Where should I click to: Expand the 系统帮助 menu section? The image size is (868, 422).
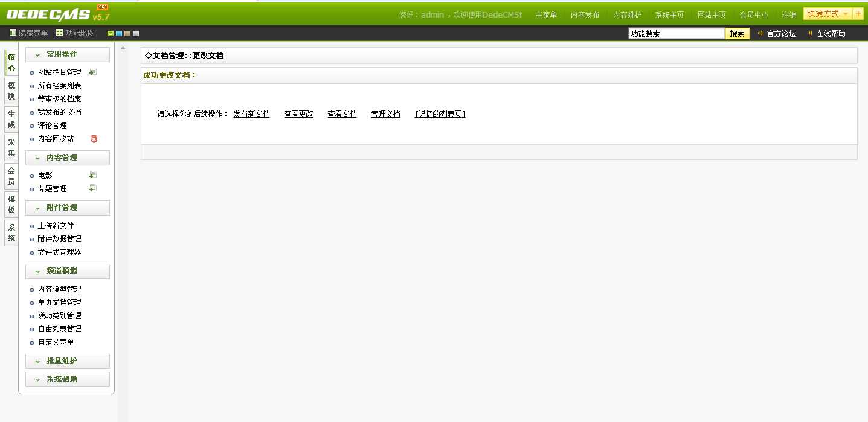click(68, 379)
